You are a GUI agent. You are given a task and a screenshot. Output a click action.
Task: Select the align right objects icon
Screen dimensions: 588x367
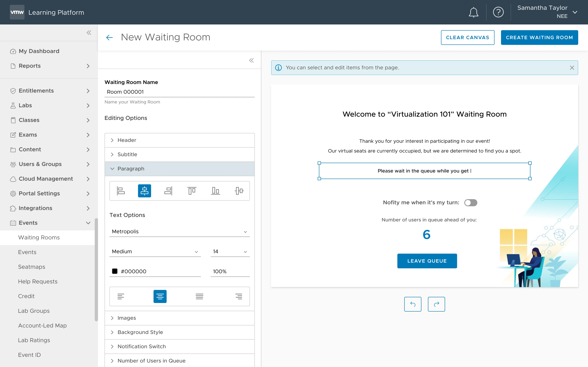click(169, 191)
